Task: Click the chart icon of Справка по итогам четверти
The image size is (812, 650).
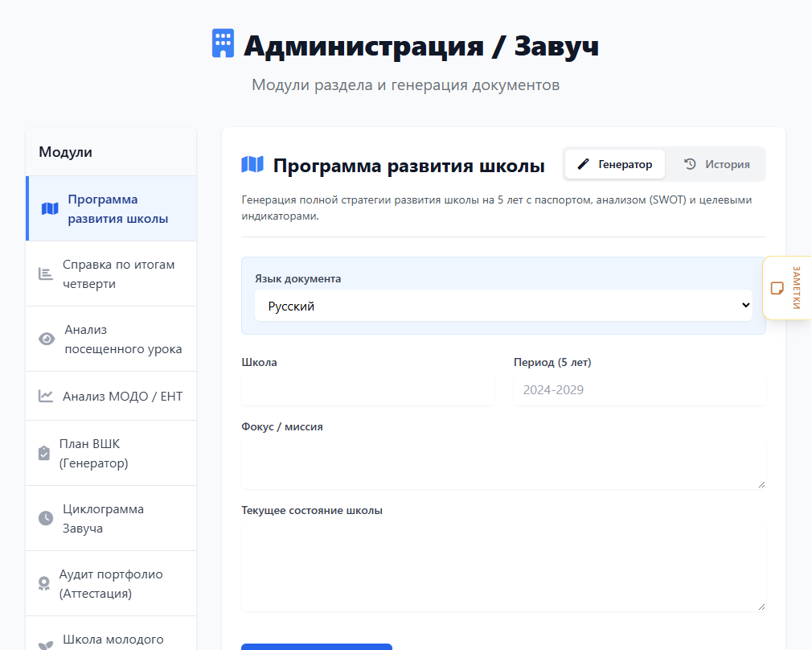Action: pyautogui.click(x=46, y=274)
